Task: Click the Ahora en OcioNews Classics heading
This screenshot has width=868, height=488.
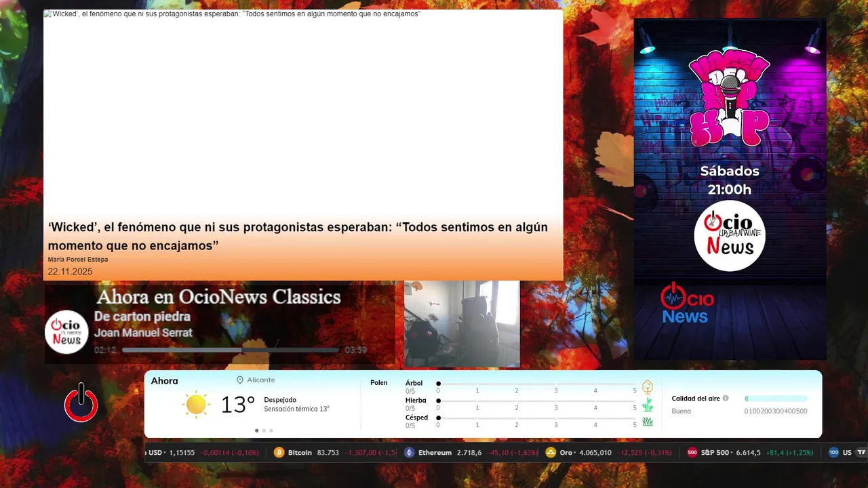Action: [x=218, y=297]
